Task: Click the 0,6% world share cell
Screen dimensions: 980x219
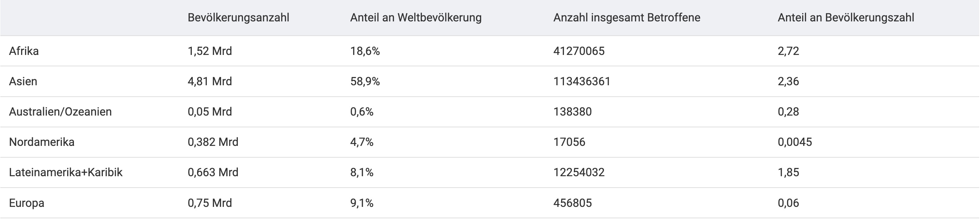Action: coord(362,112)
